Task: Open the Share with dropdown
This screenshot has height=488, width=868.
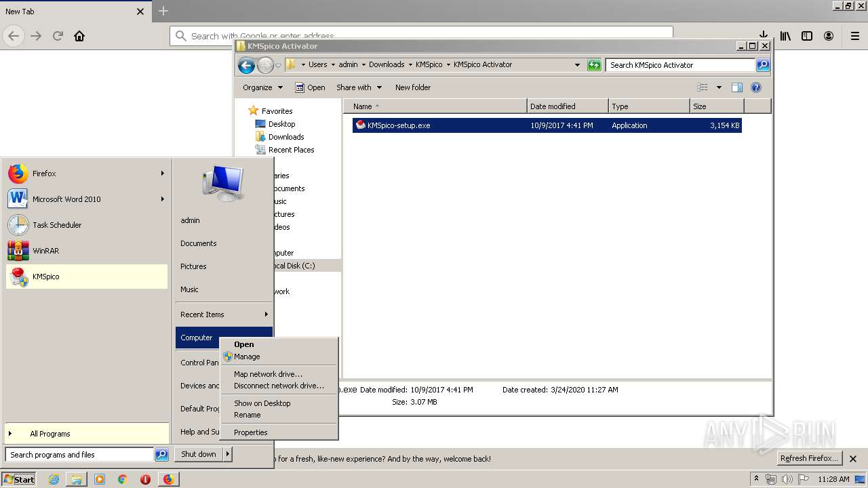Action: (359, 87)
